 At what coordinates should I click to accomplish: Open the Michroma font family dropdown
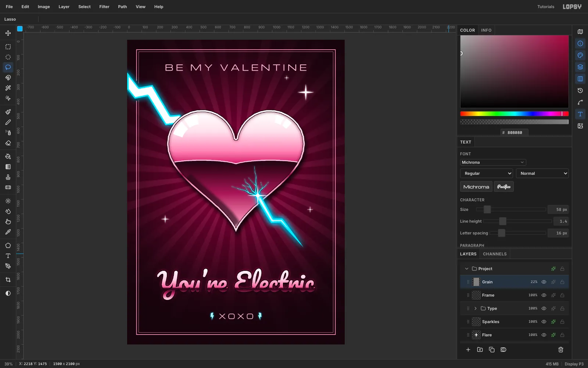click(x=493, y=162)
